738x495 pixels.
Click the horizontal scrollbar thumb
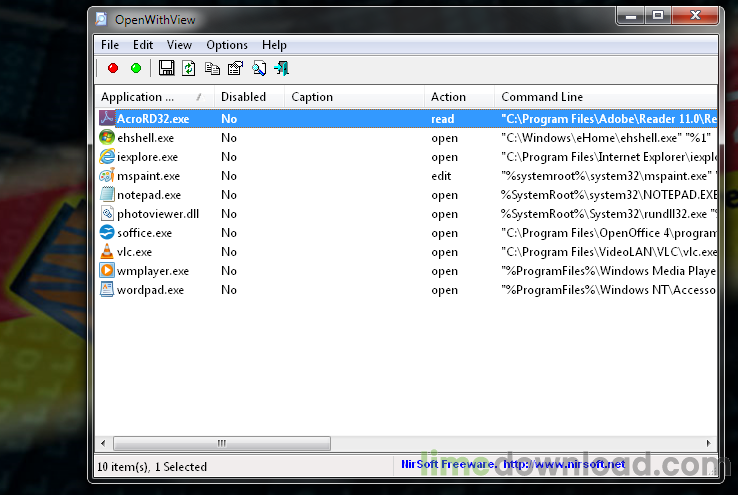point(222,443)
